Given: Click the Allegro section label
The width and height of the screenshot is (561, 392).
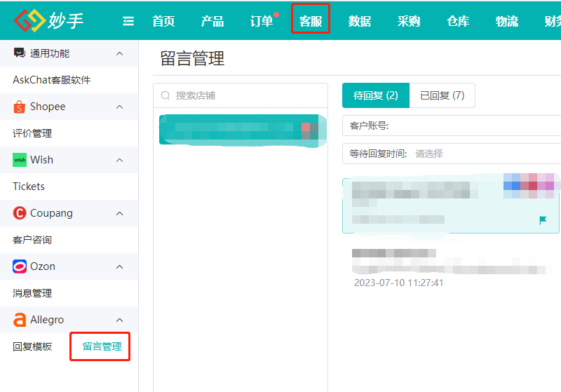Looking at the screenshot, I should tap(47, 320).
